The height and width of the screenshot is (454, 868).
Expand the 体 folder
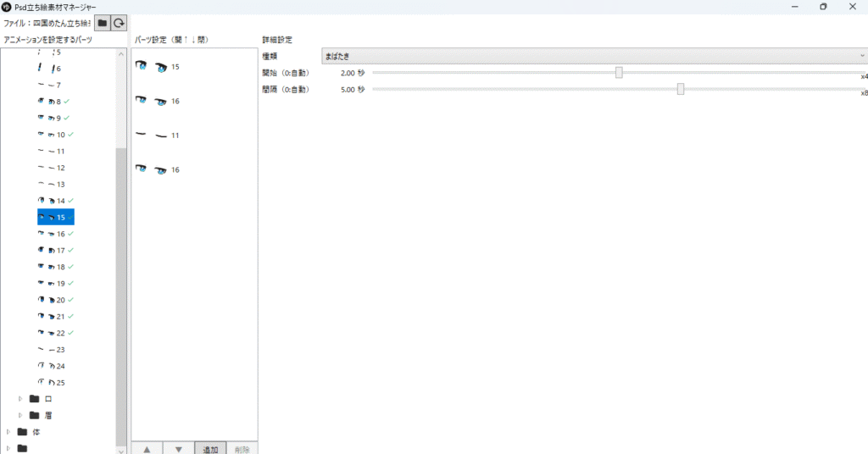pos(8,432)
